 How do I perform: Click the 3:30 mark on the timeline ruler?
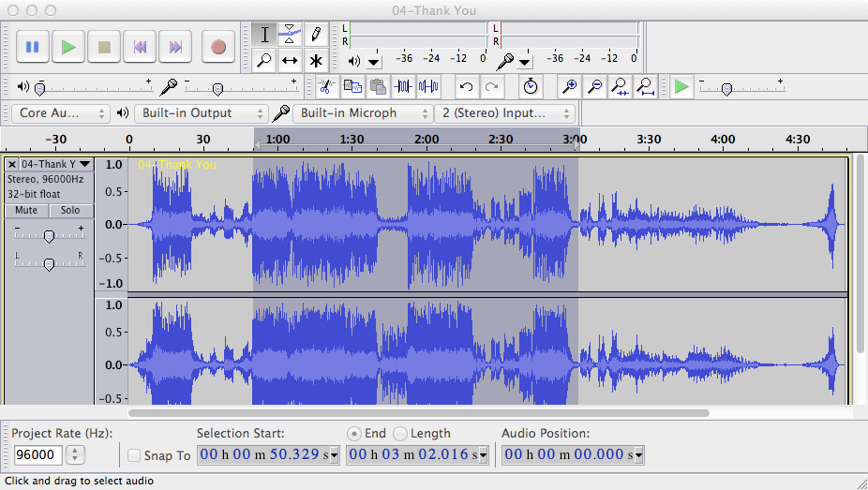649,140
